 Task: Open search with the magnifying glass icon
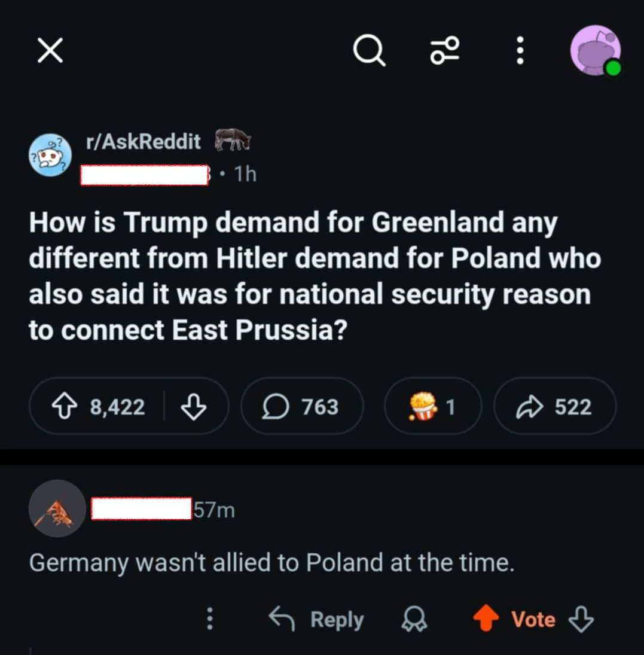(368, 51)
